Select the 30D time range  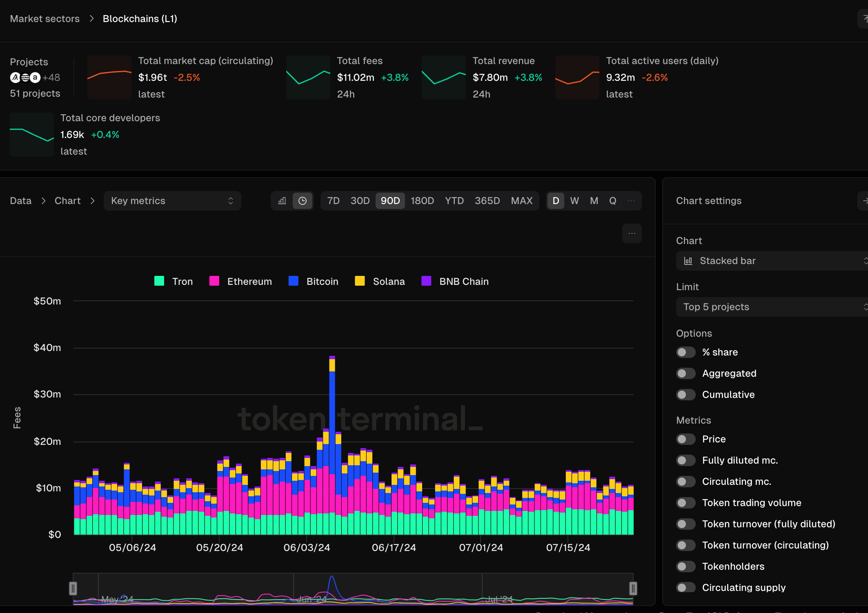tap(360, 201)
